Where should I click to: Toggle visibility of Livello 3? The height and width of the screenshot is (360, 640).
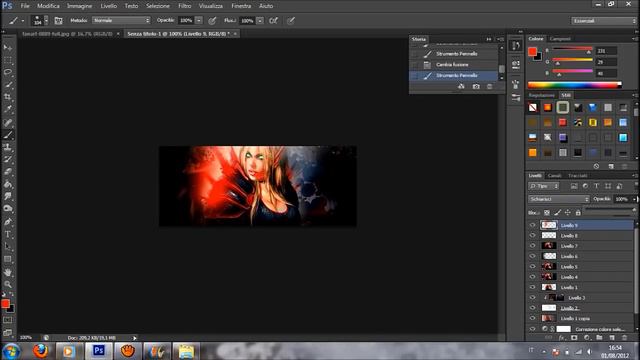[532, 298]
